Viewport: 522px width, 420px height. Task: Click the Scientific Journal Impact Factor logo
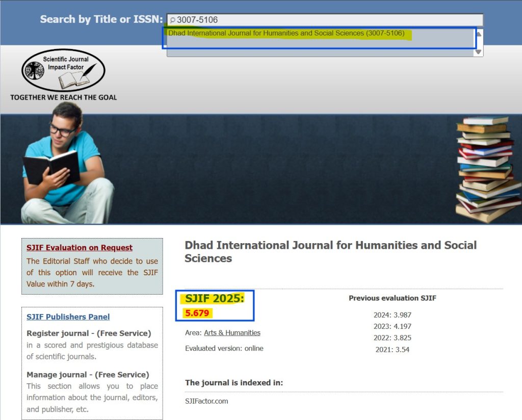63,70
